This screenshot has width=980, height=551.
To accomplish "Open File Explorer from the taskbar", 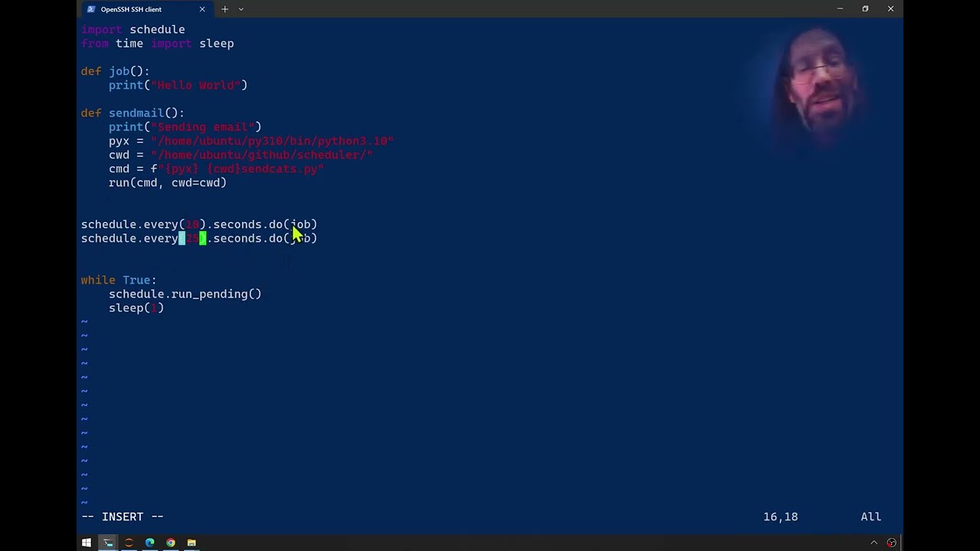I will pyautogui.click(x=191, y=543).
